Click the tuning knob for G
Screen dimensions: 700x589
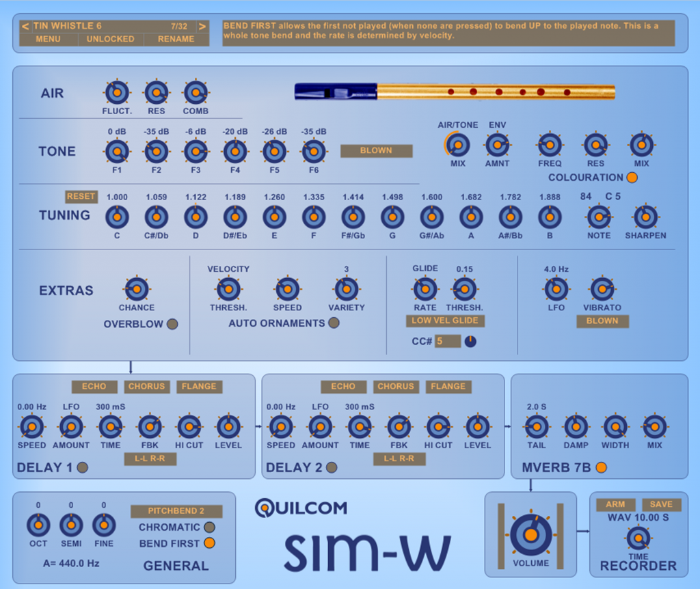pos(392,217)
